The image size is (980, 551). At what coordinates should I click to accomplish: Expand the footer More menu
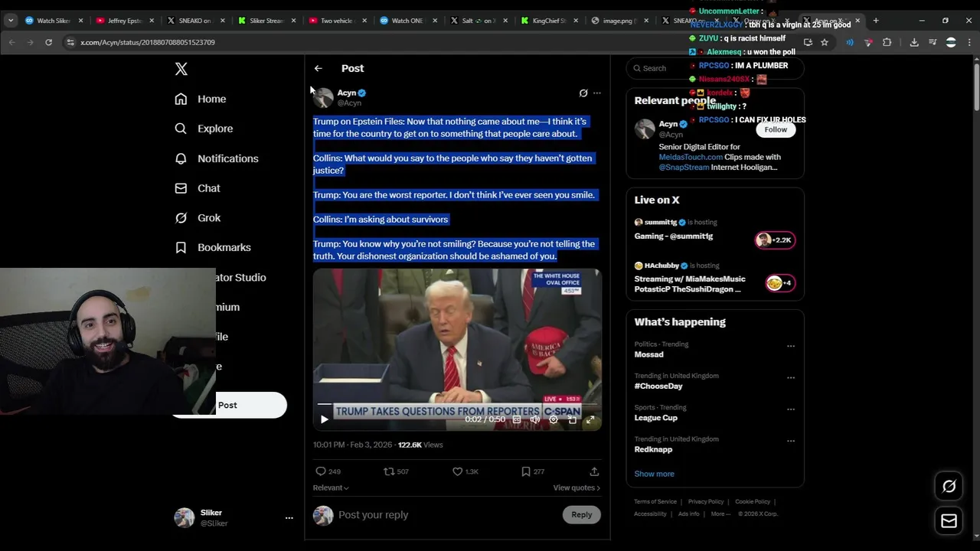coord(720,514)
